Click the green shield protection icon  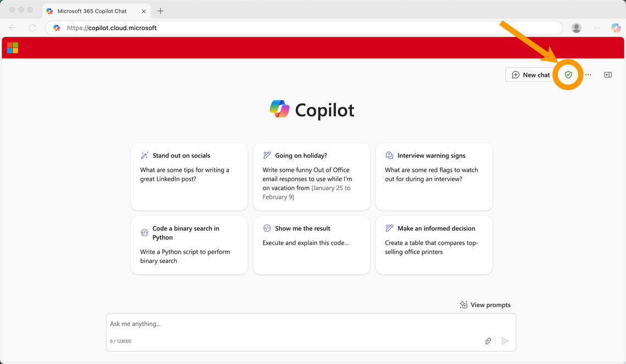point(568,74)
